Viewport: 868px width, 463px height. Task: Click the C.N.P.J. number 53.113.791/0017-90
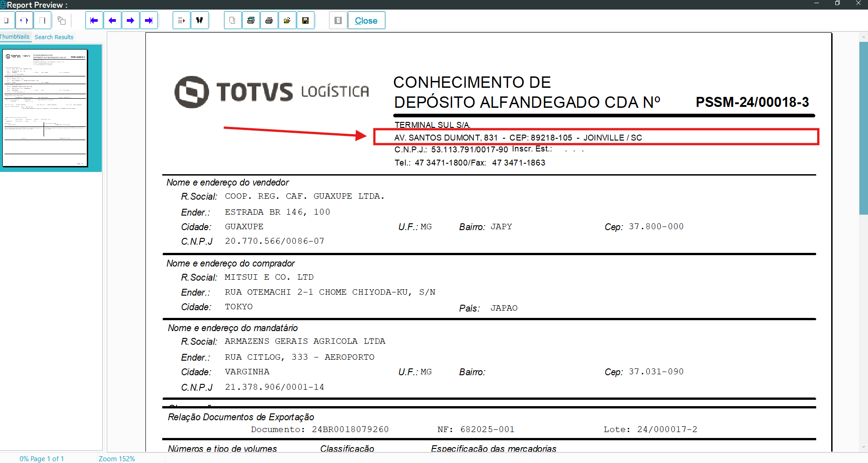click(469, 150)
